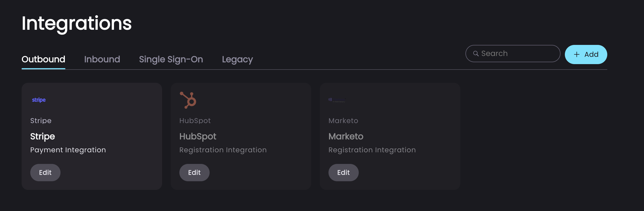Click the Payment Integration label under Stripe
644x211 pixels.
click(x=68, y=150)
